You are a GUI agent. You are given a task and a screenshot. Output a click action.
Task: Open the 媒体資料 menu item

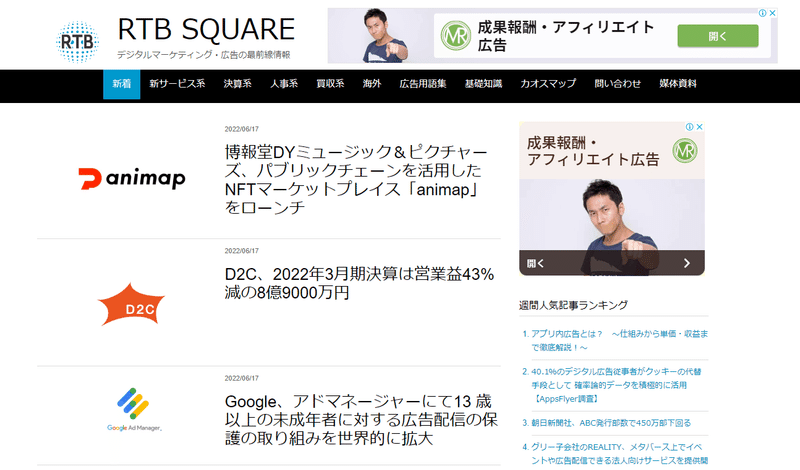pyautogui.click(x=678, y=84)
